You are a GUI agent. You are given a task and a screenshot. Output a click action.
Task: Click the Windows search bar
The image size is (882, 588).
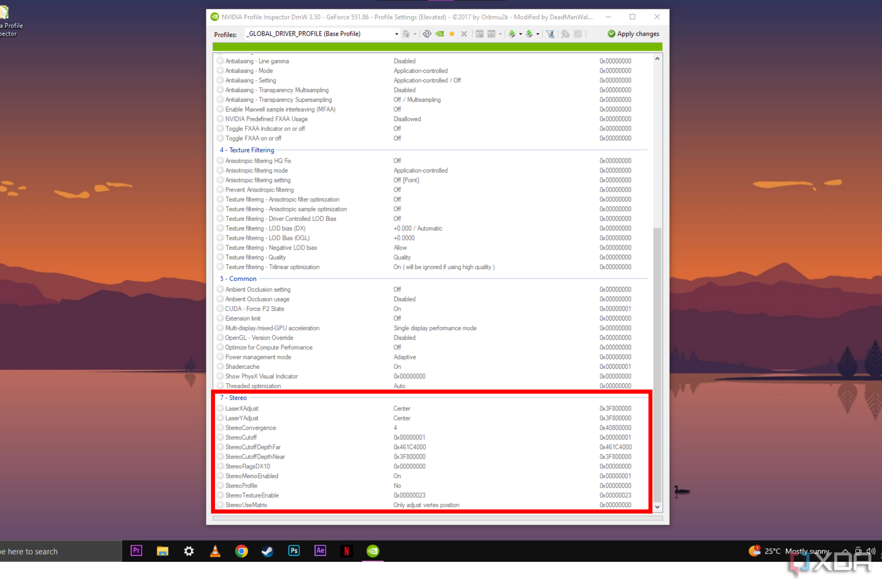[56, 551]
